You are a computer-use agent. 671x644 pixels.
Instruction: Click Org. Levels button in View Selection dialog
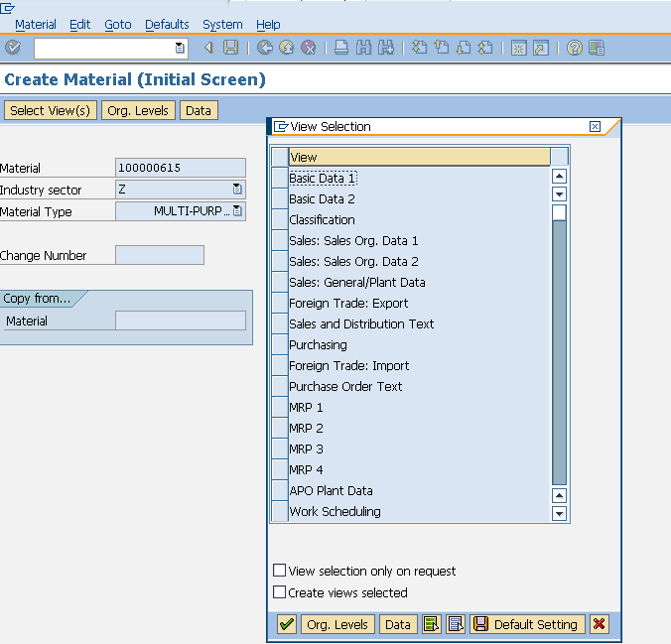337,624
